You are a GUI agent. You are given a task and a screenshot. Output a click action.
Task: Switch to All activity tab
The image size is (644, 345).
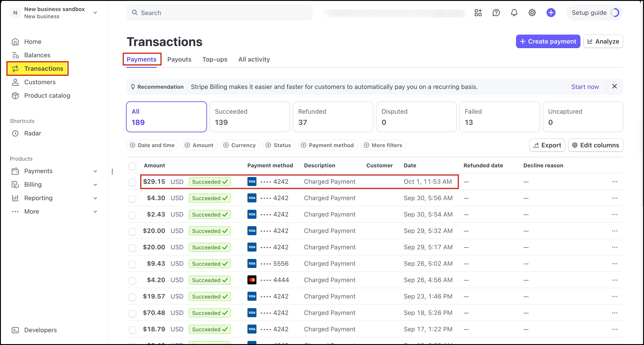(254, 60)
